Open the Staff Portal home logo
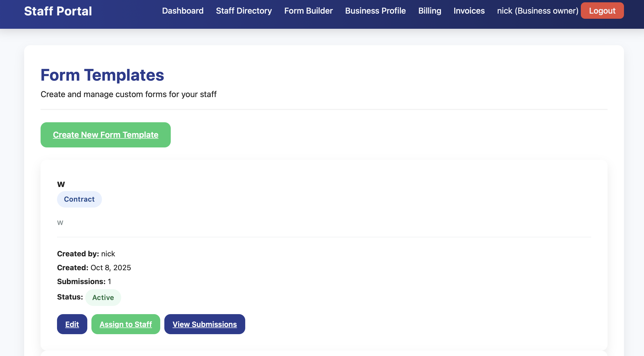 (x=58, y=11)
